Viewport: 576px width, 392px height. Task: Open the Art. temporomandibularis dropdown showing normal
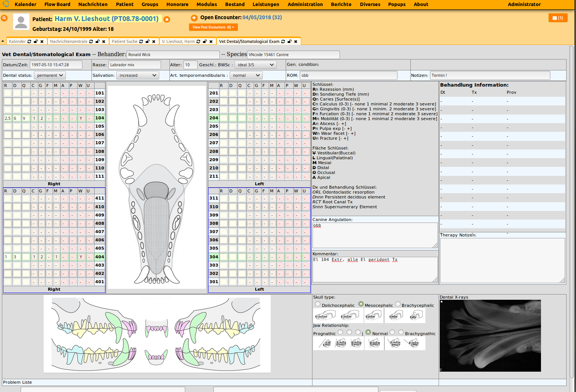[246, 75]
